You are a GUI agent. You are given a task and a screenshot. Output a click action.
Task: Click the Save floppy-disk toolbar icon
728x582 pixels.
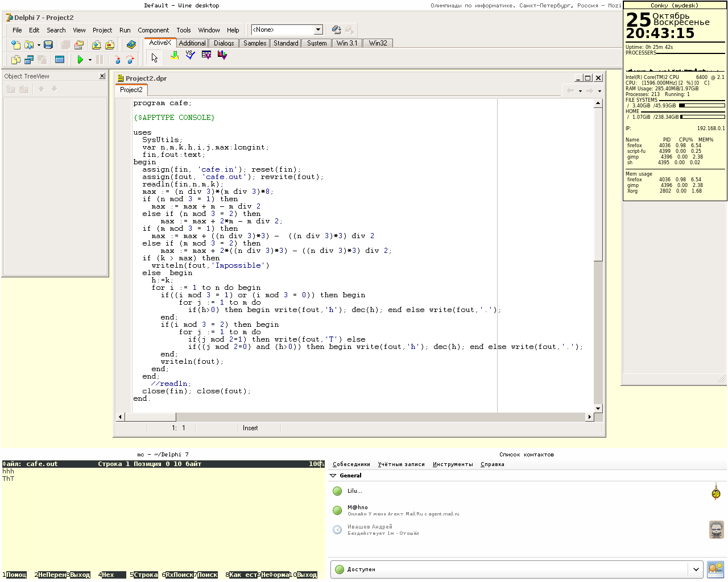tap(48, 45)
